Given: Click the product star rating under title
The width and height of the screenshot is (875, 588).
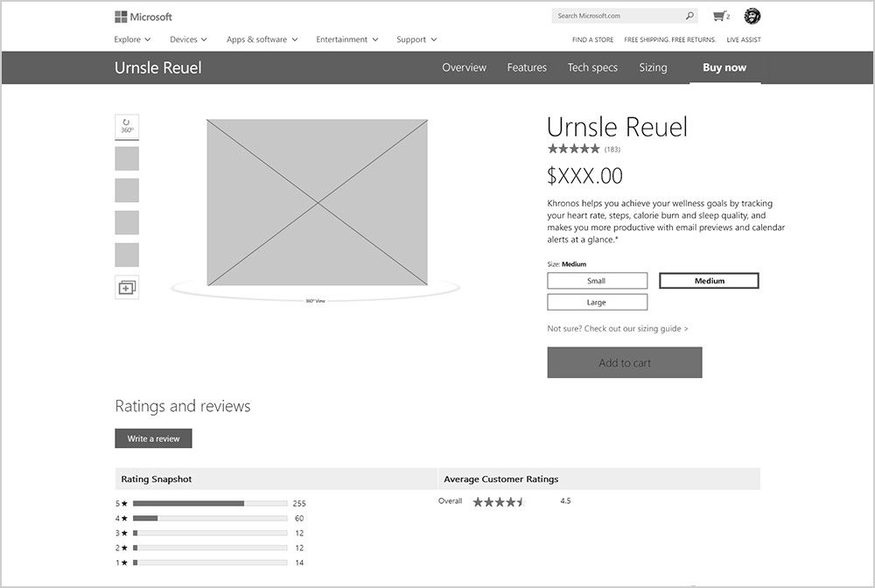Looking at the screenshot, I should click(574, 149).
